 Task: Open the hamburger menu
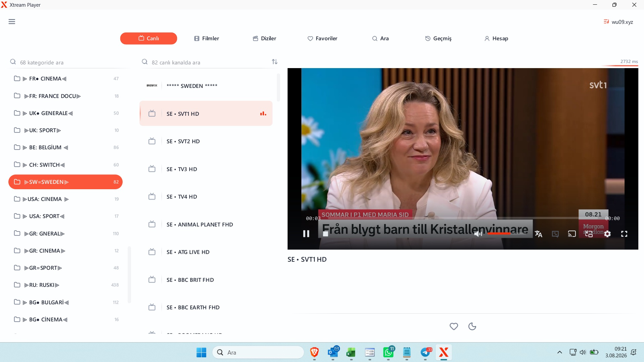click(12, 22)
